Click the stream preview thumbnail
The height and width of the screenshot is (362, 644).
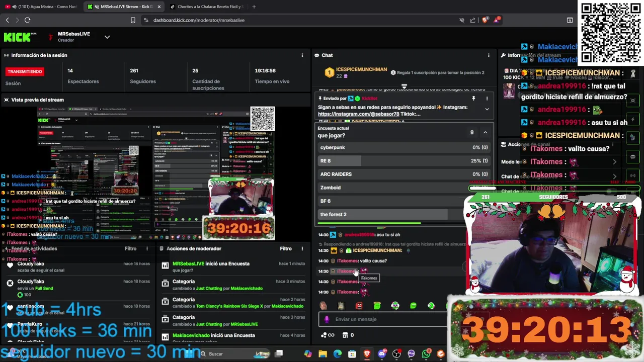click(x=156, y=173)
